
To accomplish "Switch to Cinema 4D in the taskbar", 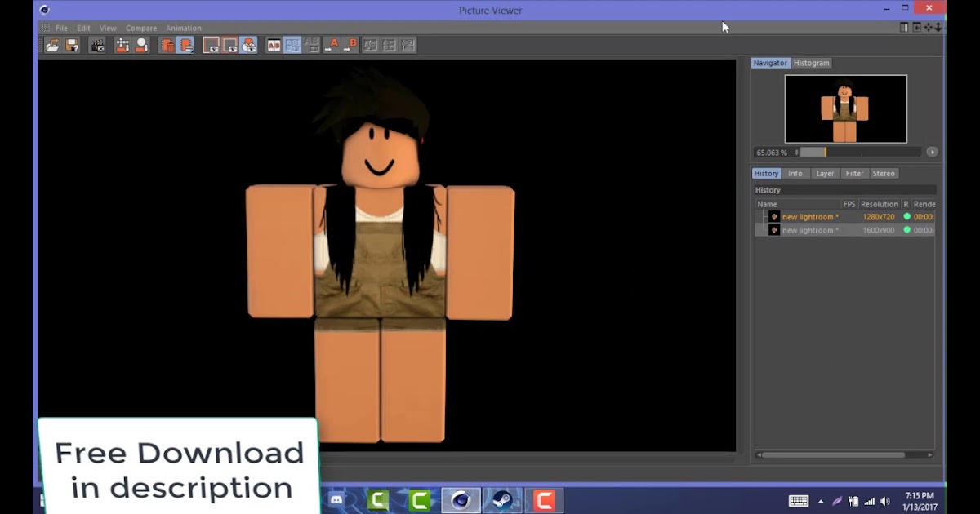I will (x=461, y=500).
